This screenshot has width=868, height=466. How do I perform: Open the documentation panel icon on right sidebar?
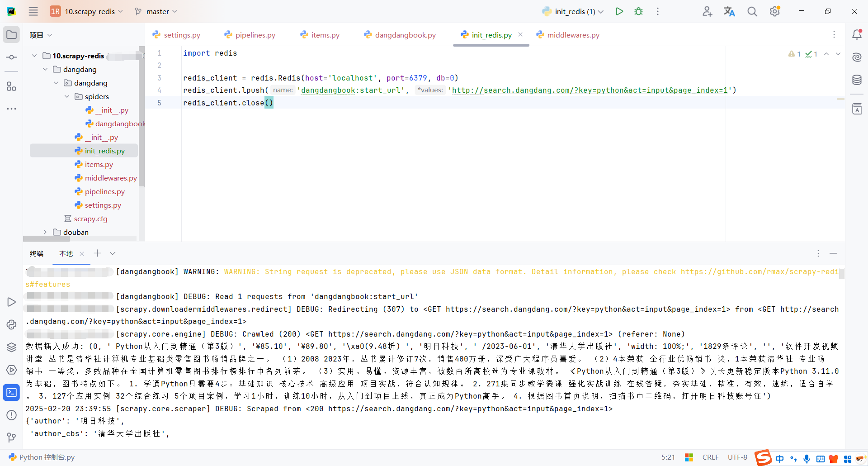coord(857,109)
